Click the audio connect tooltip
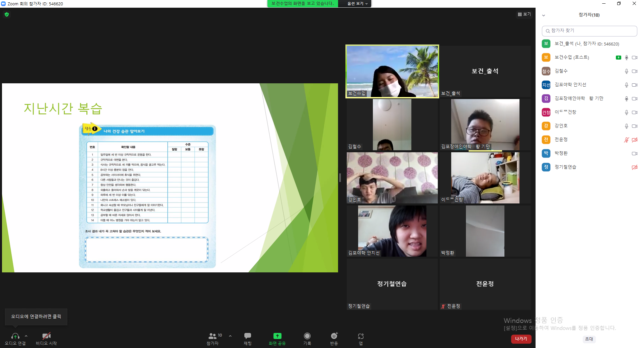Image resolution: width=644 pixels, height=348 pixels. point(36,317)
